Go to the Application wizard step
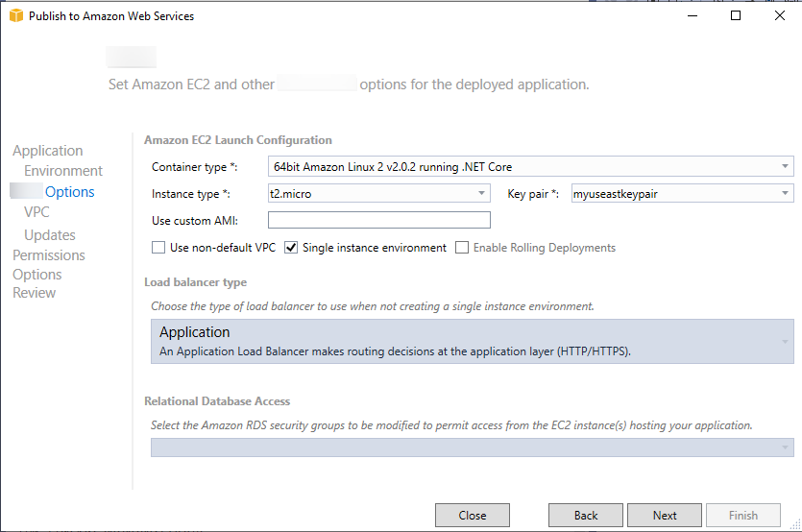The width and height of the screenshot is (802, 532). point(48,151)
